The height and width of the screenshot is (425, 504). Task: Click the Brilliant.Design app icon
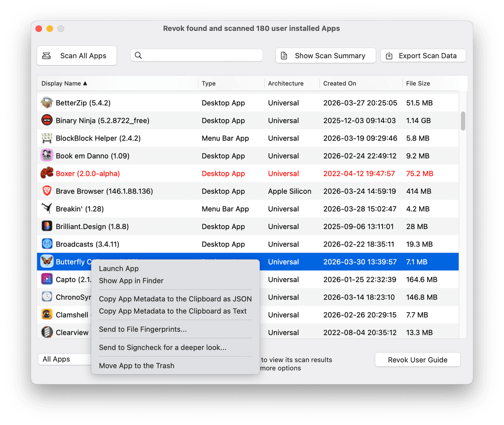click(x=47, y=226)
